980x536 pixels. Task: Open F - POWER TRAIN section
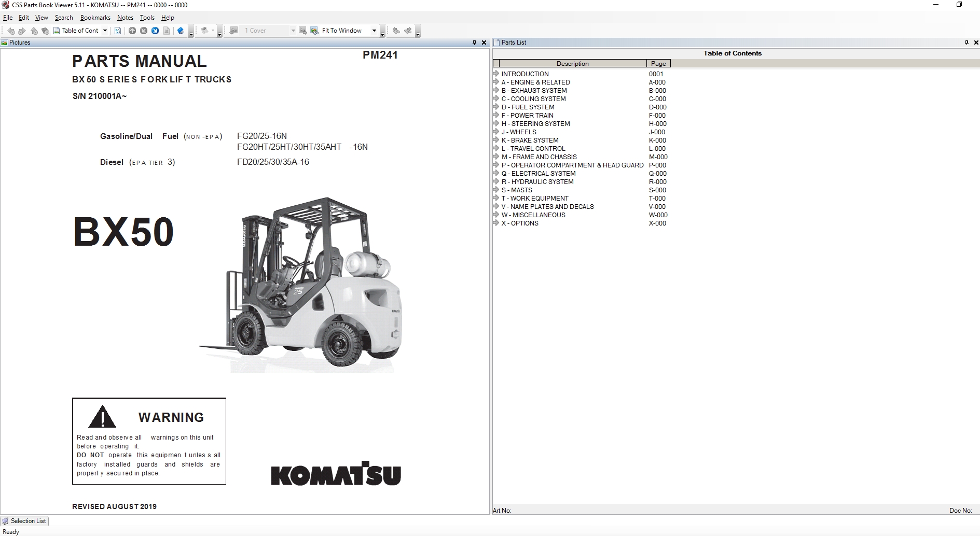point(527,116)
